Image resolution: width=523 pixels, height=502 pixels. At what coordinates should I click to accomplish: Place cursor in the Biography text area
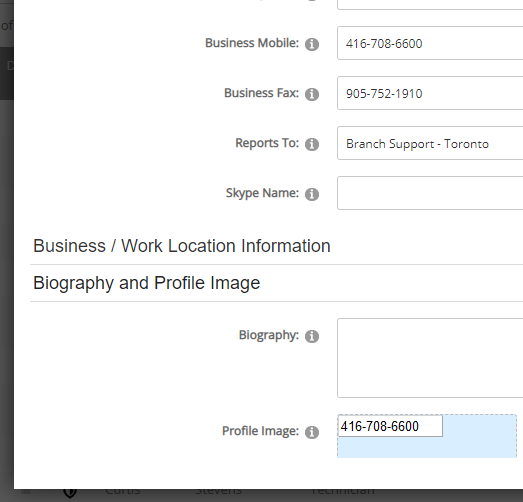tap(430, 358)
